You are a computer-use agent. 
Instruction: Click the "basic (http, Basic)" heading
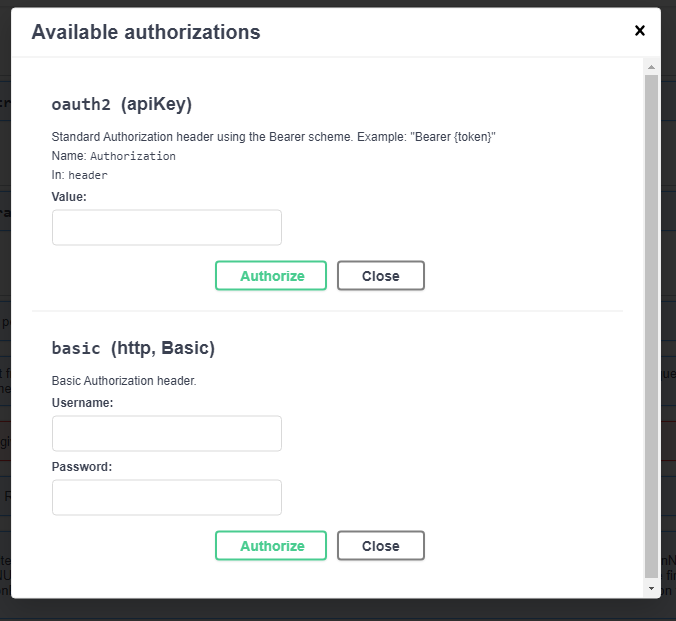(x=133, y=348)
